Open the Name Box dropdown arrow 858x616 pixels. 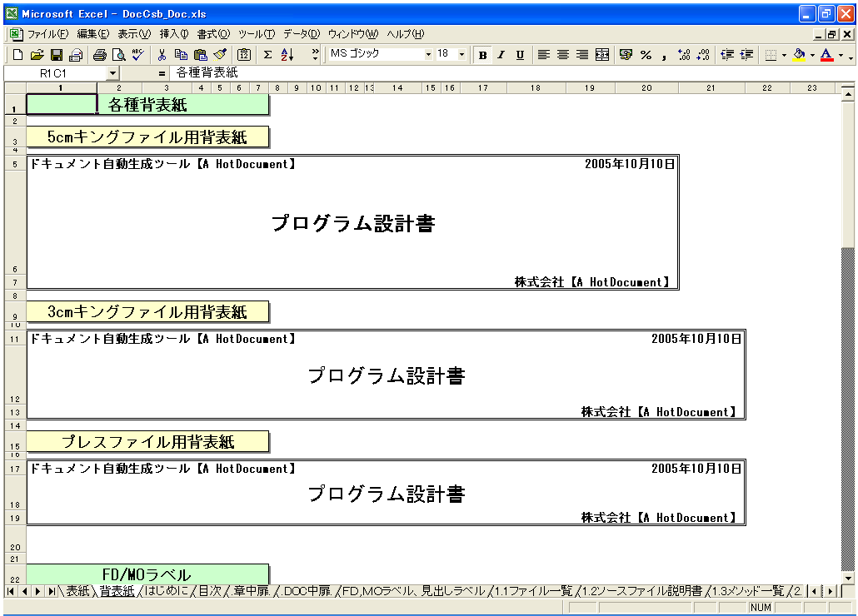[x=112, y=72]
